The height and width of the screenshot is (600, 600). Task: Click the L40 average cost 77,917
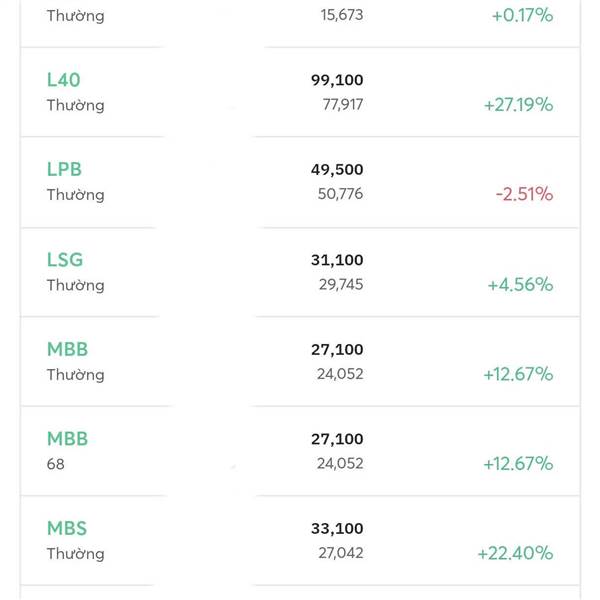pyautogui.click(x=342, y=104)
